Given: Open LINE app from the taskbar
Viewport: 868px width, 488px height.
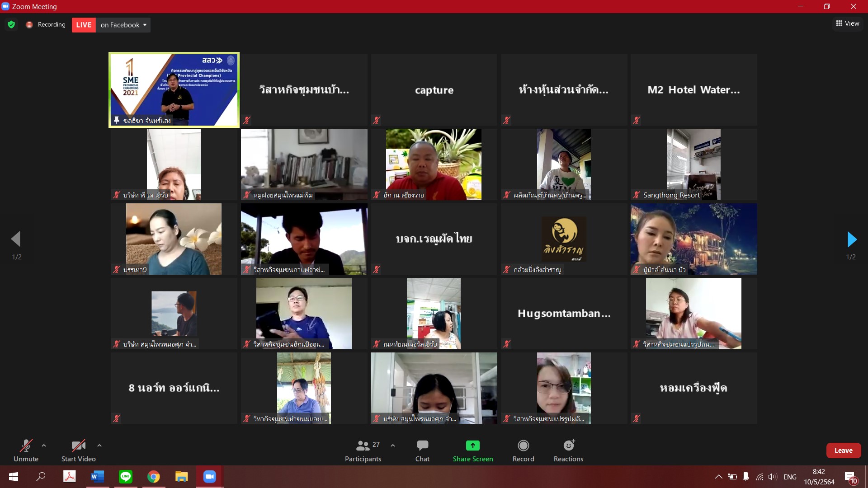Looking at the screenshot, I should (125, 477).
